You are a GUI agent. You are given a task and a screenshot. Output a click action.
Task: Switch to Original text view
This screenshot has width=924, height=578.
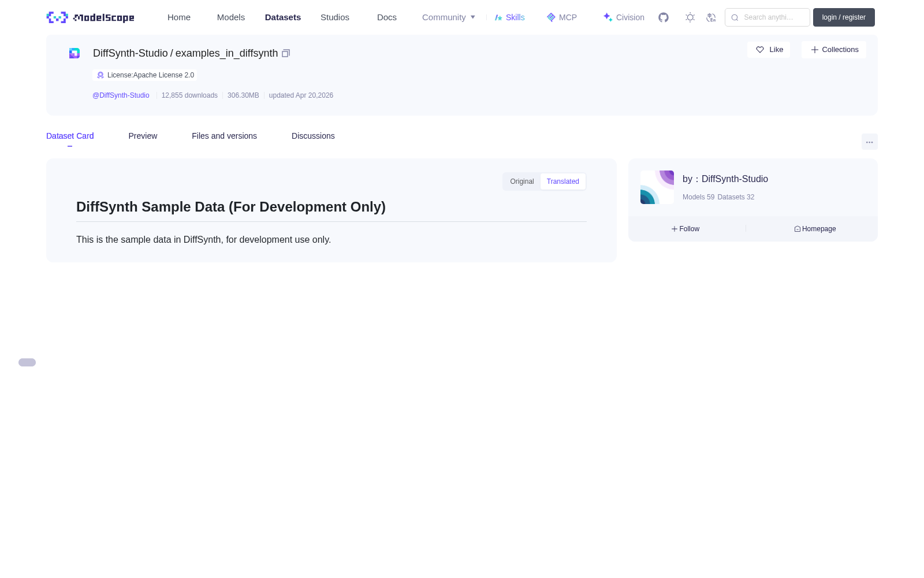tap(522, 181)
